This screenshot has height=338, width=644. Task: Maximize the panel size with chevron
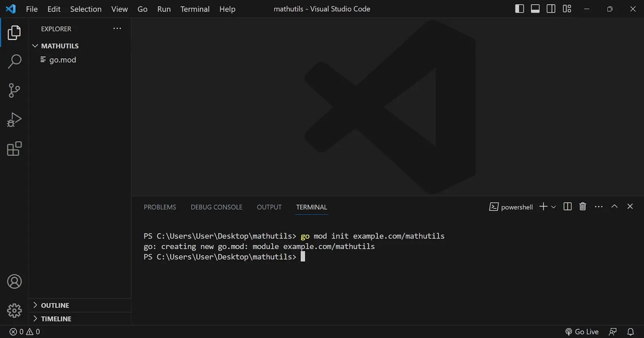point(614,206)
